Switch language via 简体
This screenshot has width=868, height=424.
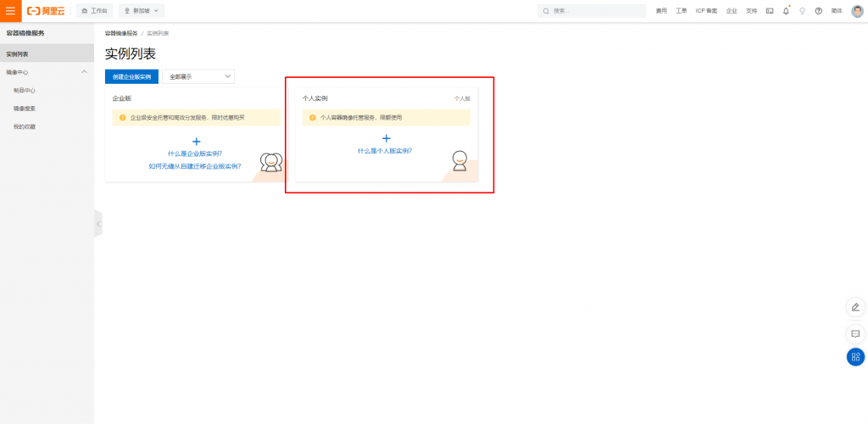click(x=837, y=11)
